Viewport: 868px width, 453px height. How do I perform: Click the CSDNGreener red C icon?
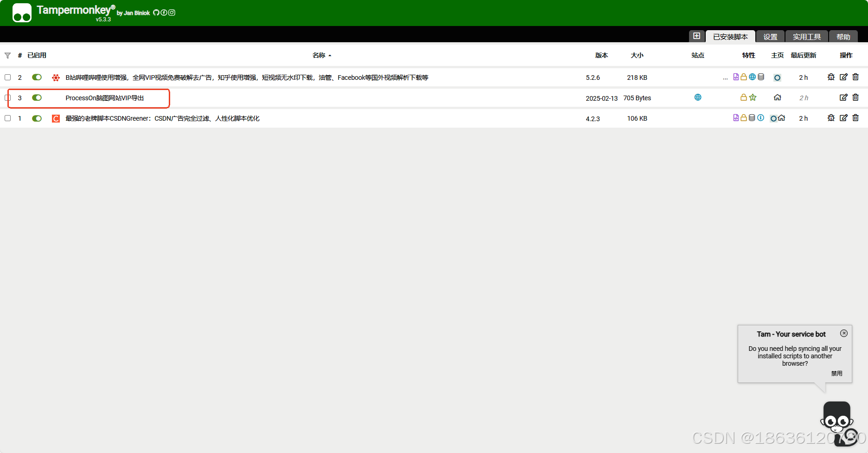[56, 118]
